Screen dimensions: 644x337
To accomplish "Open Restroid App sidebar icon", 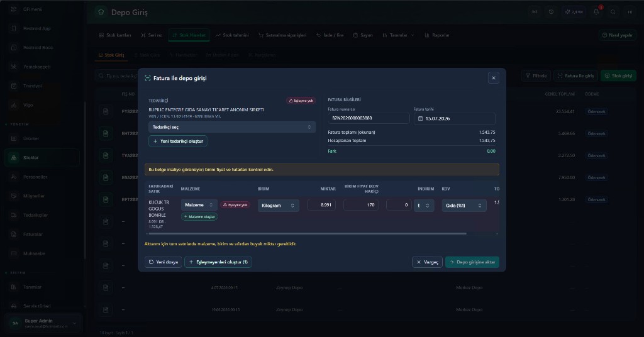I will [x=14, y=28].
